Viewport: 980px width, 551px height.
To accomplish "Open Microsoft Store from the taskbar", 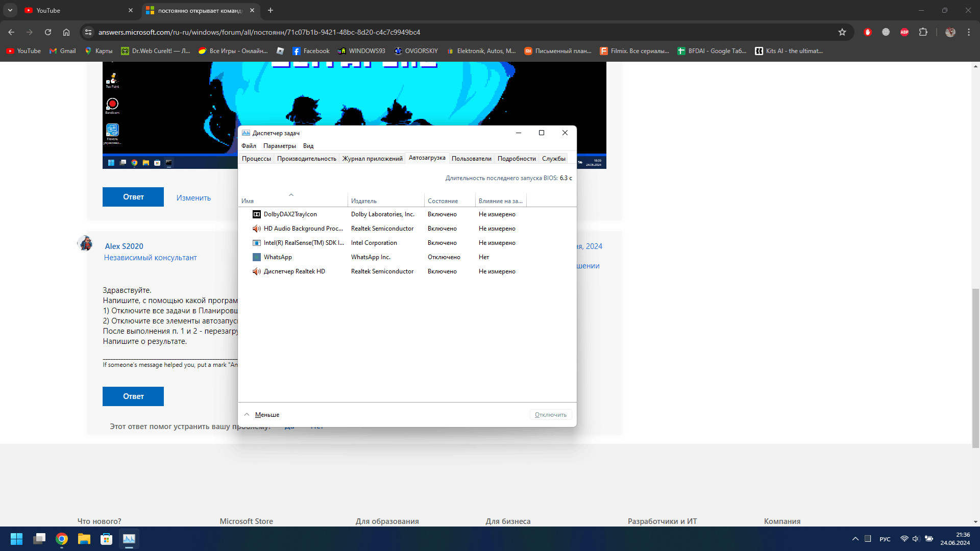I will [106, 539].
